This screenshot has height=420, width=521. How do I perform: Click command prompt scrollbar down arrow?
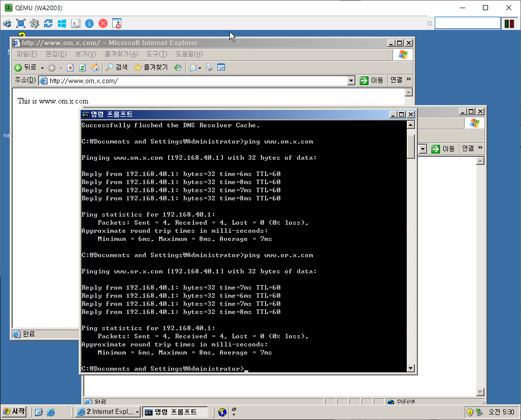click(411, 368)
